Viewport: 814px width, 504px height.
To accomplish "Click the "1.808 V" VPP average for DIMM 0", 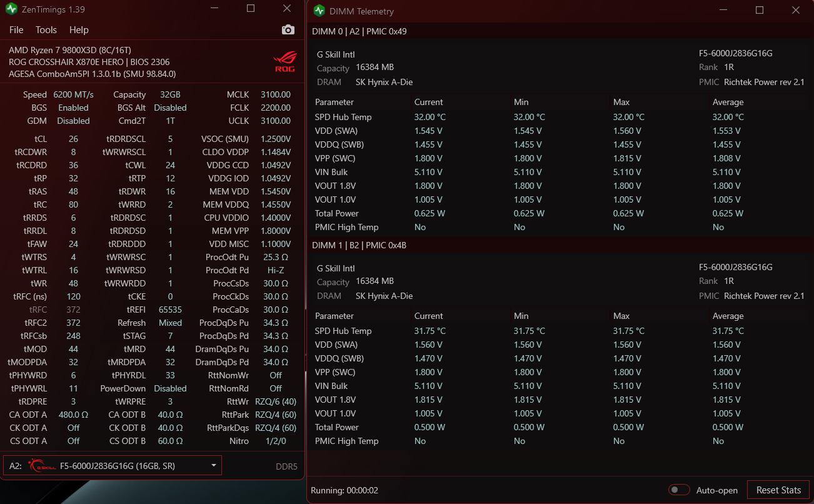I will [x=726, y=158].
